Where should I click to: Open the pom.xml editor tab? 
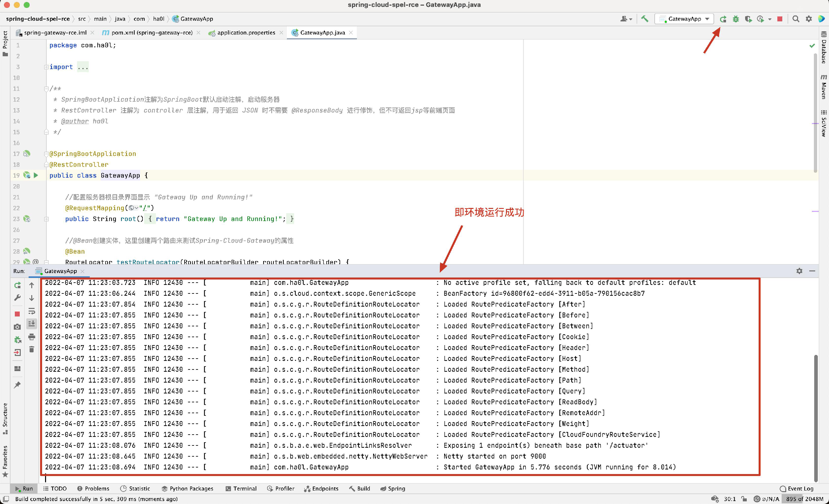[x=152, y=33]
